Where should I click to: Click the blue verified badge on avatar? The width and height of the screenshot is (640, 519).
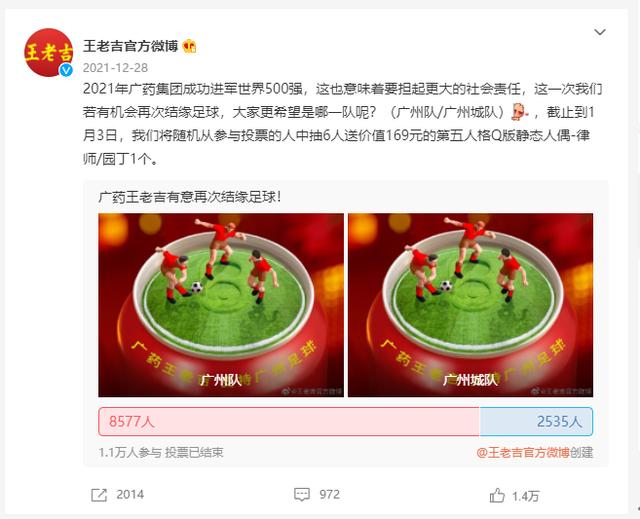click(x=66, y=70)
